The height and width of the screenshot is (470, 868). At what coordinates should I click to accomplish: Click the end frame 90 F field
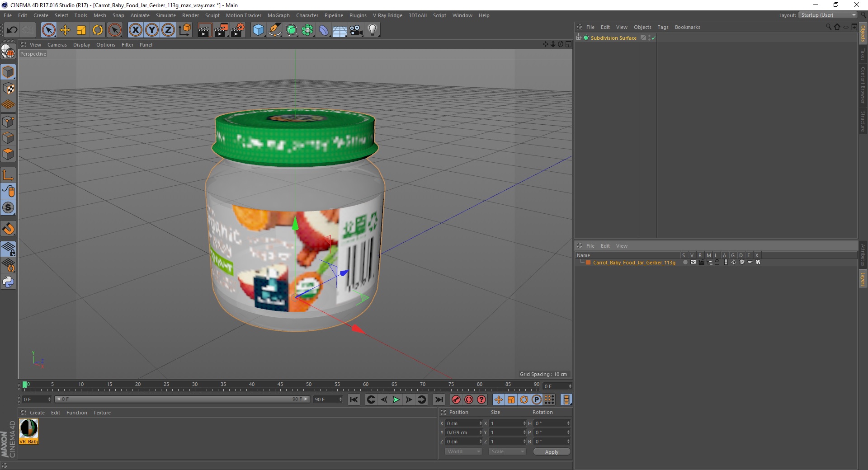[x=328, y=399]
